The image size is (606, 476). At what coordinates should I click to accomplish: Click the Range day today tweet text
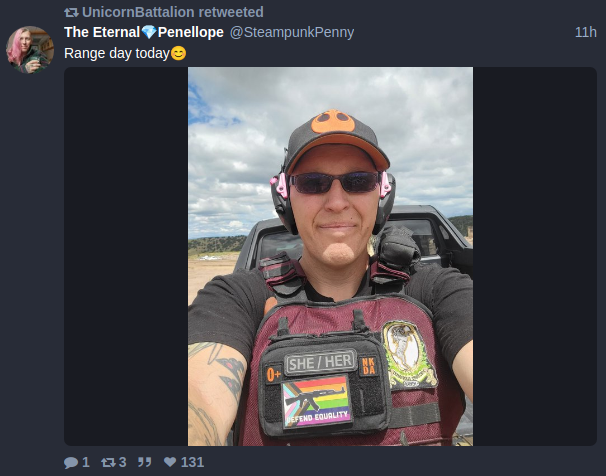[x=117, y=53]
